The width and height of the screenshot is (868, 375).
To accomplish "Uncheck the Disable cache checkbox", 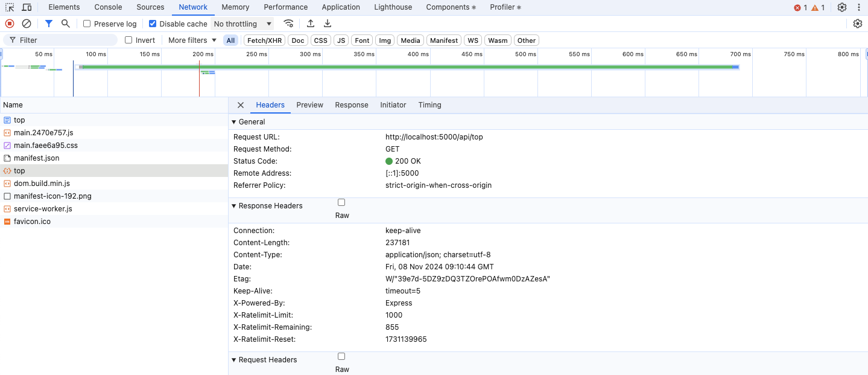I will [x=153, y=24].
